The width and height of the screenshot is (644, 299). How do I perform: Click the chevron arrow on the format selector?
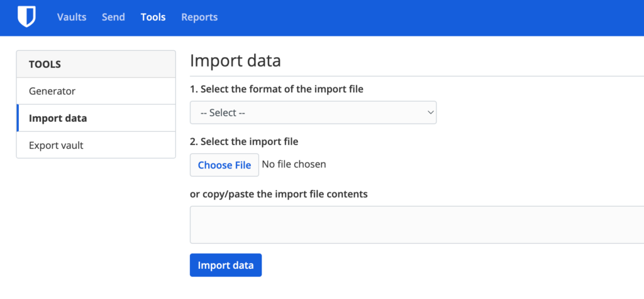(430, 112)
